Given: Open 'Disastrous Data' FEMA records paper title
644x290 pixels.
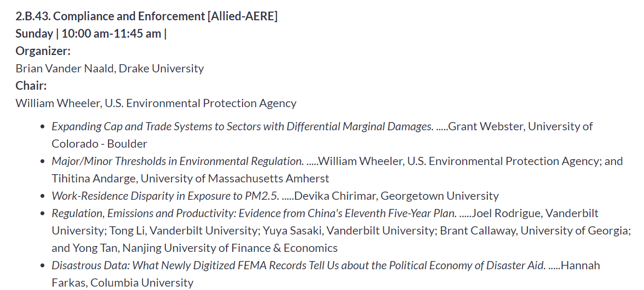Looking at the screenshot, I should (298, 265).
